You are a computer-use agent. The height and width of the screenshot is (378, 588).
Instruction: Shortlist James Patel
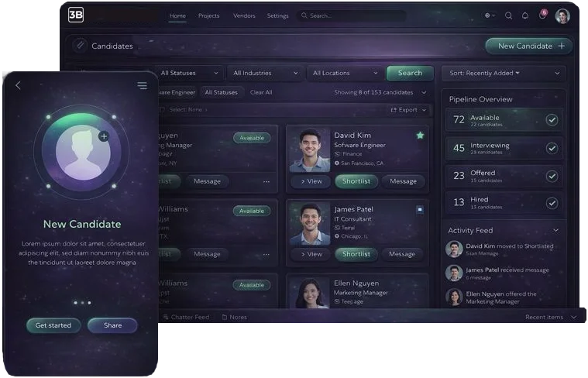[356, 254]
